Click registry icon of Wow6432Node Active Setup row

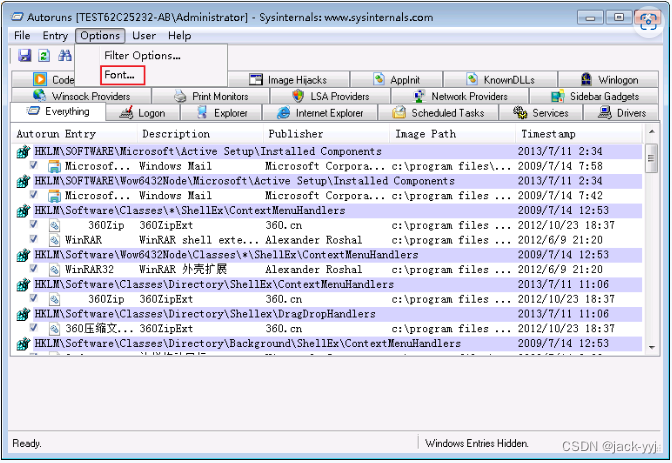(24, 181)
